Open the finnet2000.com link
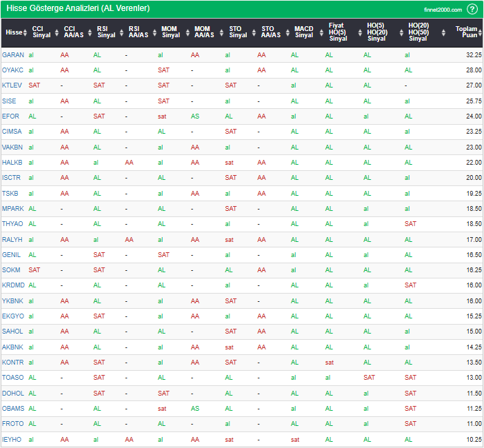The image size is (484, 448). (x=443, y=10)
